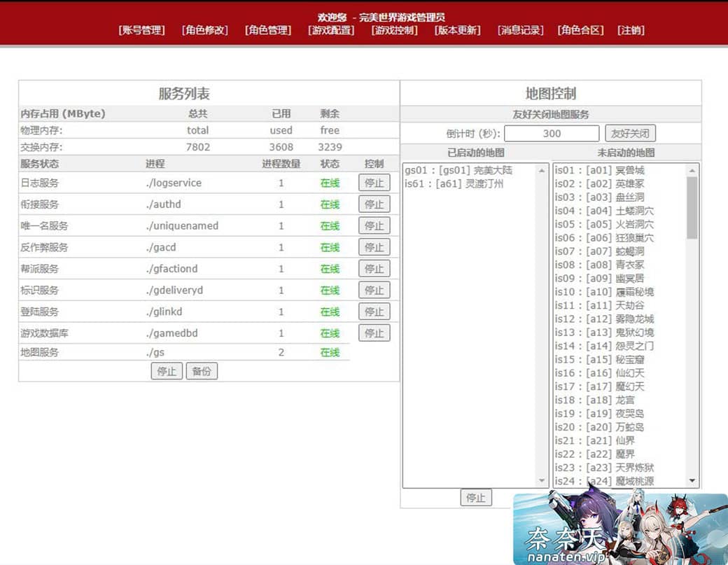Select is23 天界炼狱 map entry
The height and width of the screenshot is (565, 728).
(x=619, y=467)
